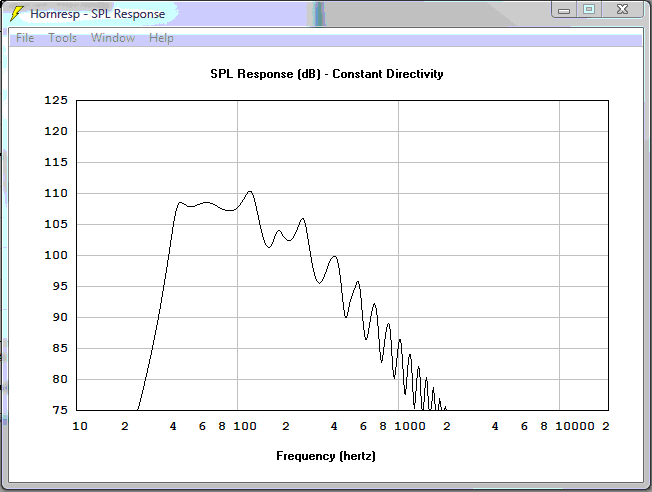The image size is (652, 492).
Task: Click the 110 dB axis label
Action: click(56, 193)
